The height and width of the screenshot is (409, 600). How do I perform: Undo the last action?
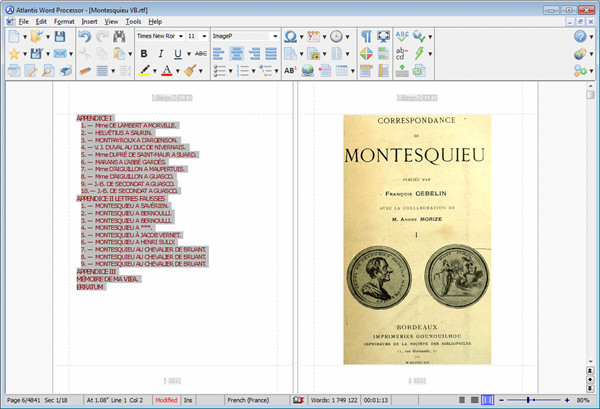coord(85,36)
